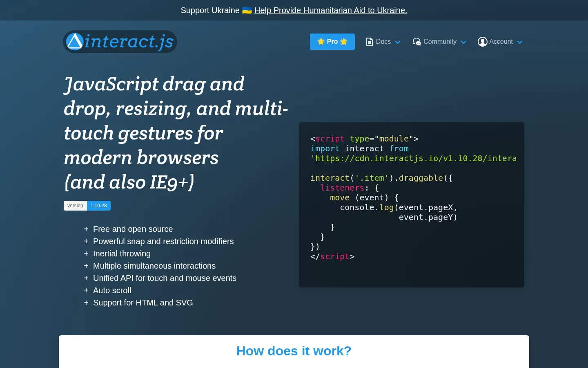
Task: Click the Ukraine flag emoji in banner
Action: [247, 10]
